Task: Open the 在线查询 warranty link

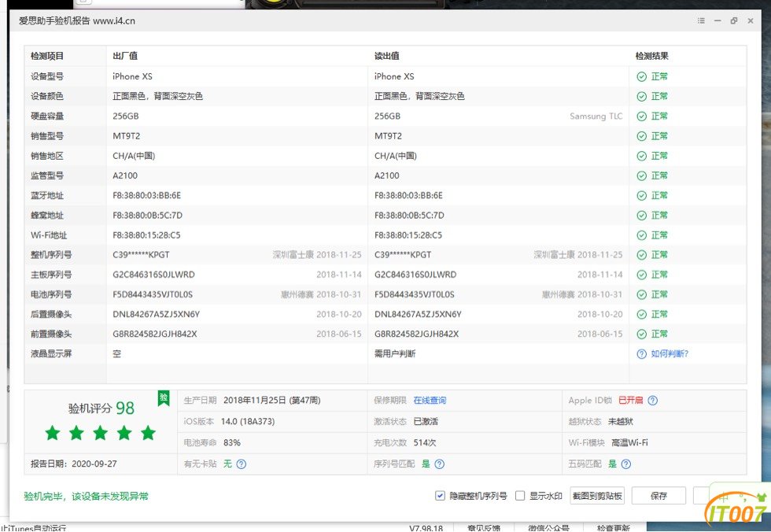Action: pos(430,401)
